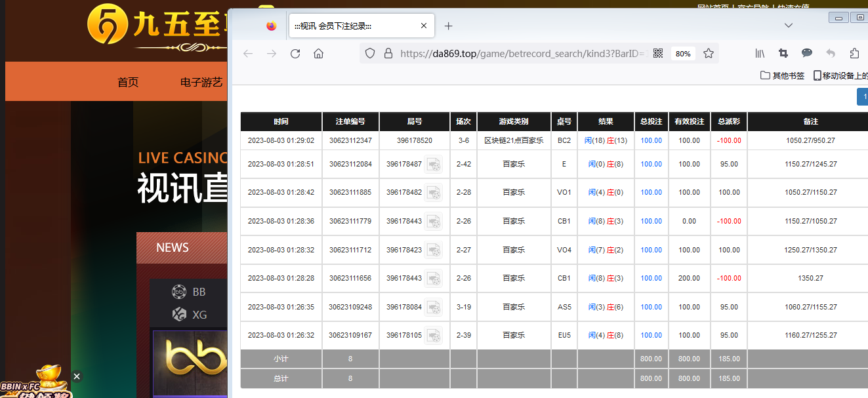Reload the page with the refresh icon
The height and width of the screenshot is (398, 868).
click(295, 54)
